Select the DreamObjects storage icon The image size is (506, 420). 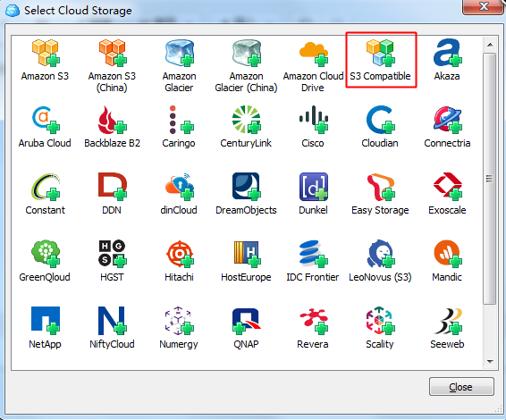tap(247, 186)
